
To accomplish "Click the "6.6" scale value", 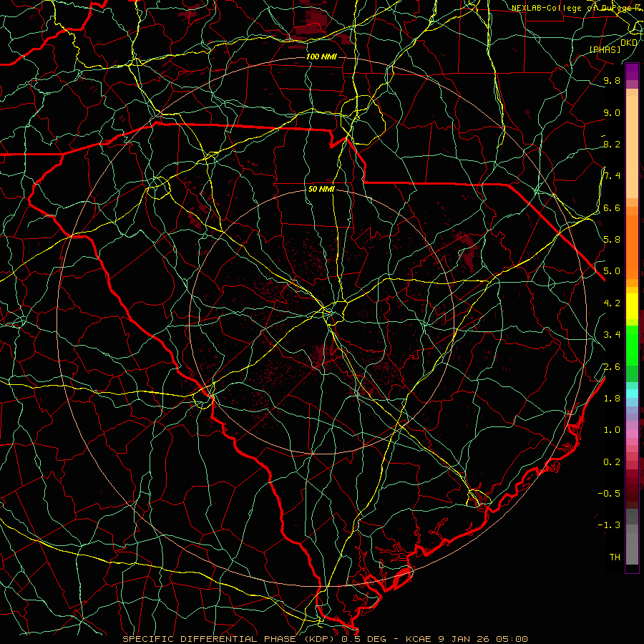I will 612,208.
